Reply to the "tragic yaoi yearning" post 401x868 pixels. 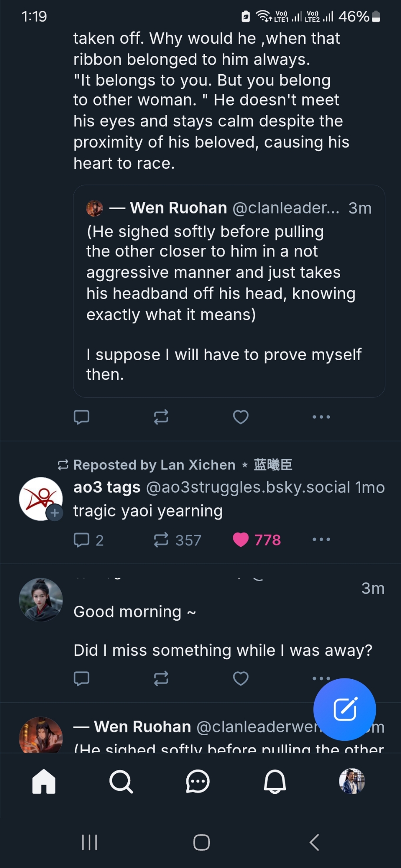point(82,540)
